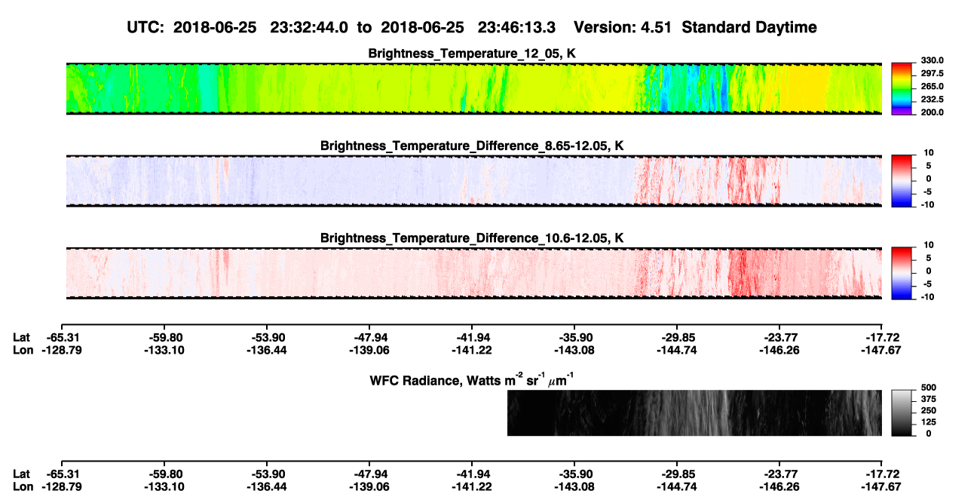This screenshot has width=980, height=503.
Task: Click the Brightness_Temperature_Difference_8.65-12.05 title
Action: click(473, 146)
